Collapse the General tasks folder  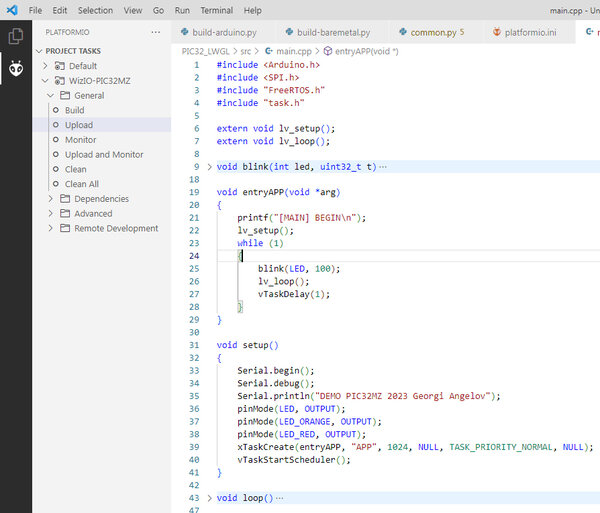pos(51,95)
